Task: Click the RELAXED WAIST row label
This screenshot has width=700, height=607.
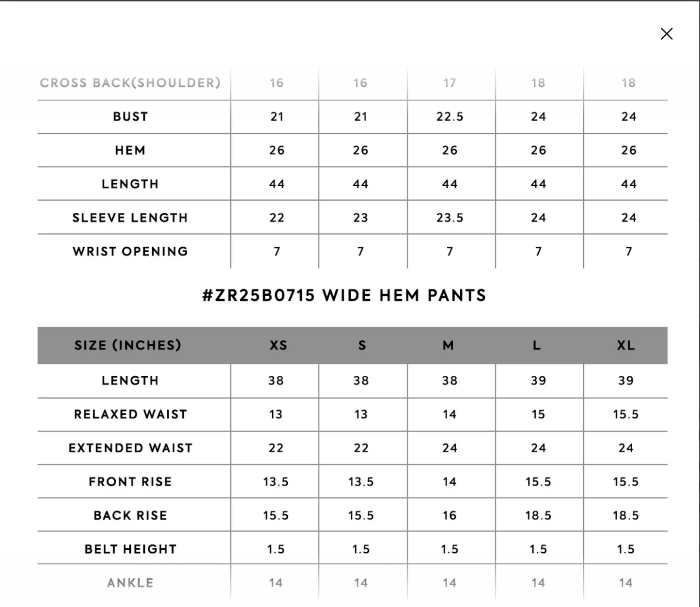Action: click(x=130, y=414)
